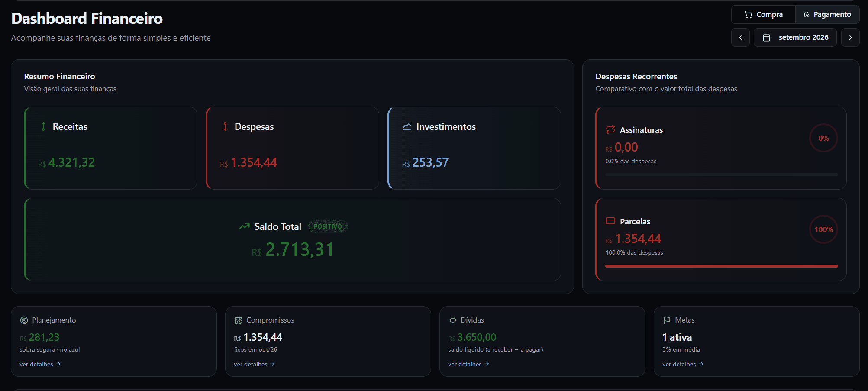Click the 100% circular indicator in Parcelas

click(x=823, y=229)
